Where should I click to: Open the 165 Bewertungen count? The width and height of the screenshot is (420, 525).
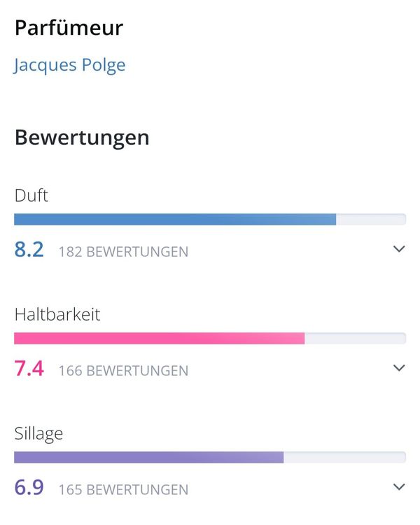click(x=123, y=489)
